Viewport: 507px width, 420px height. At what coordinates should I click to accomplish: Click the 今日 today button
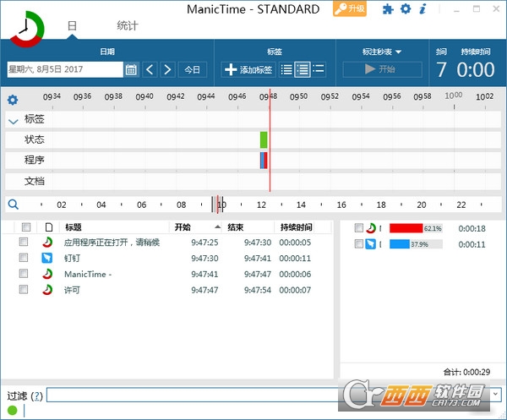click(193, 69)
